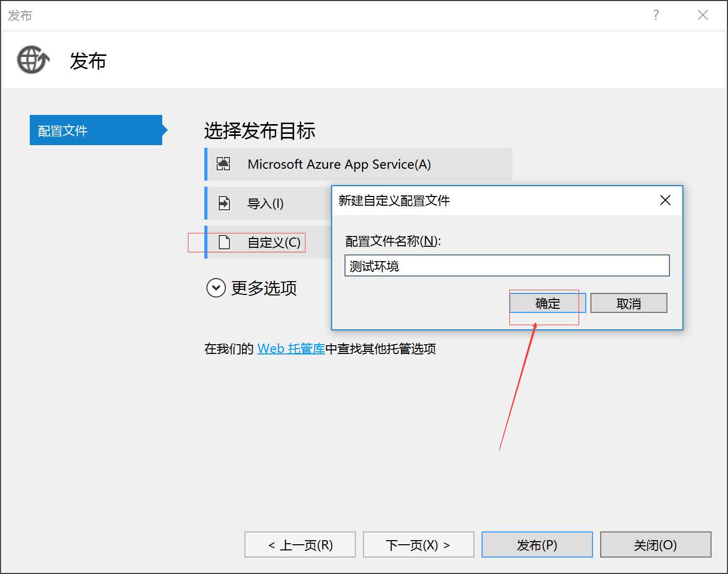The width and height of the screenshot is (728, 574).
Task: Click the 新建自定义配置文件 dialog title
Action: point(394,201)
